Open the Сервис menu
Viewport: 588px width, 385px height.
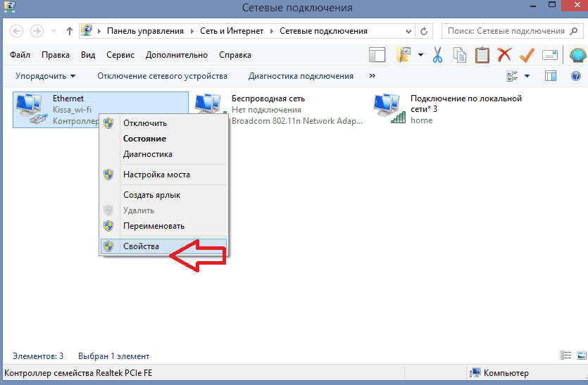tap(120, 55)
